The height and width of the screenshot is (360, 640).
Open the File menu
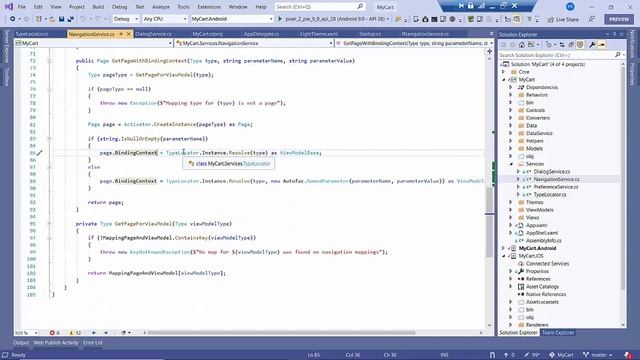21,7
